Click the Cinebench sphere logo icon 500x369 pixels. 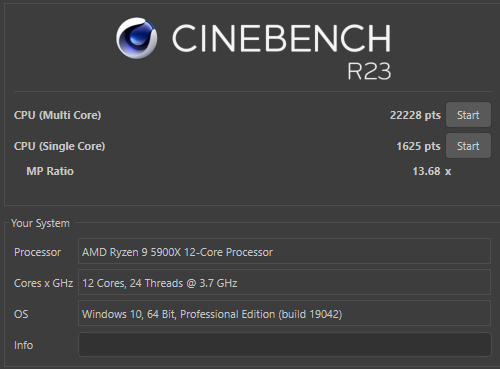[x=136, y=38]
